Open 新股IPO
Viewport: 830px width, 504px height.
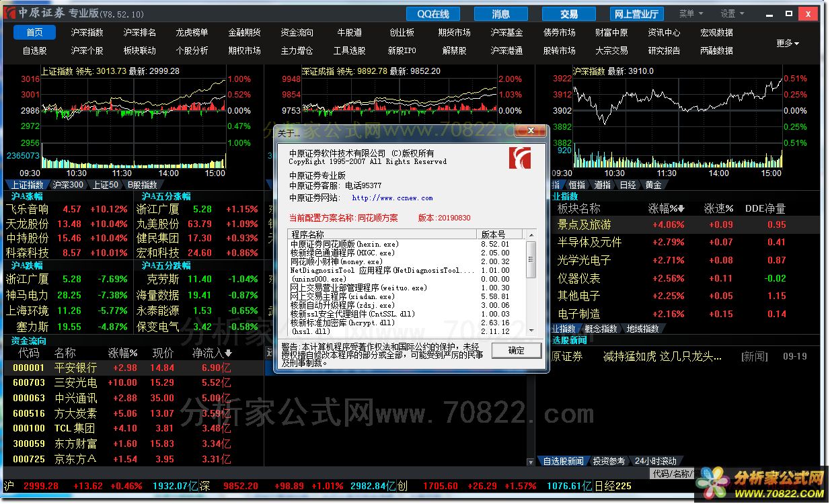coord(402,50)
